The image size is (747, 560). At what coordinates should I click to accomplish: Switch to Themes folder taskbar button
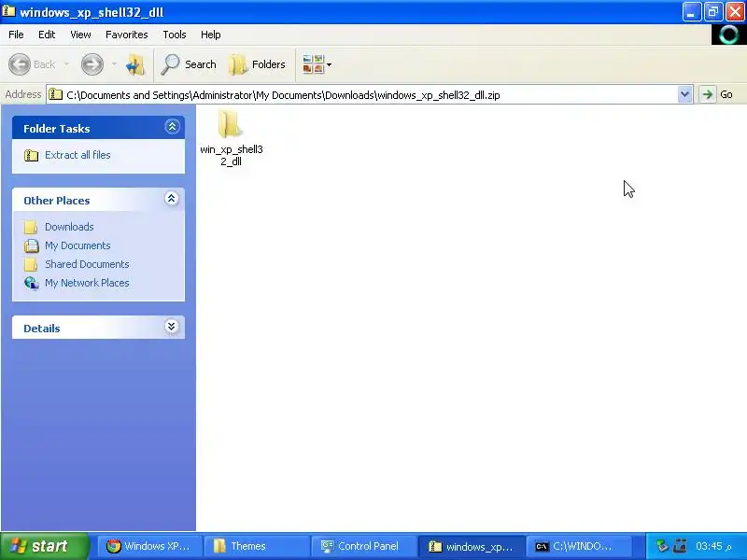(258, 546)
